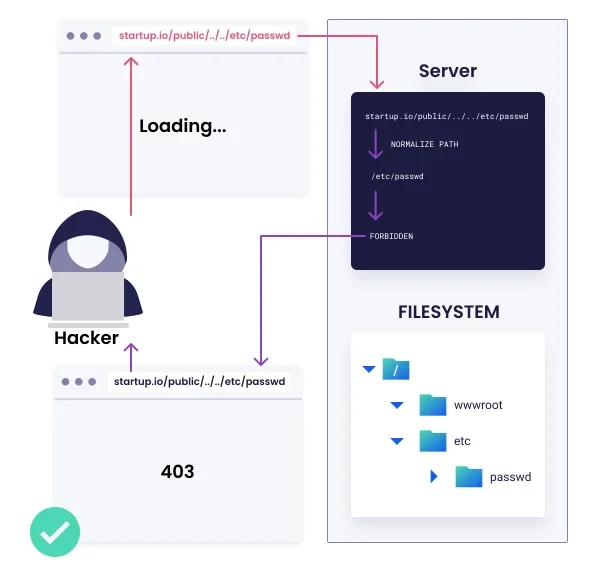
Task: Click the passwd folder label
Action: tap(510, 477)
